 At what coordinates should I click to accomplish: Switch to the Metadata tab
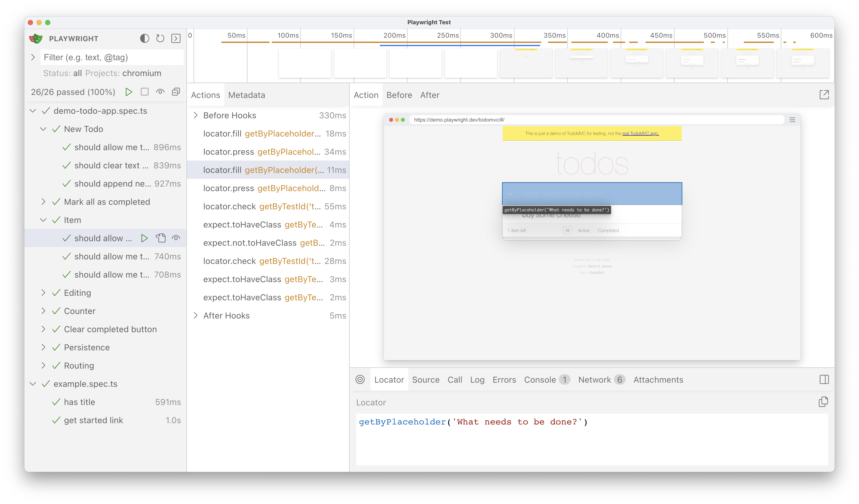pyautogui.click(x=246, y=95)
